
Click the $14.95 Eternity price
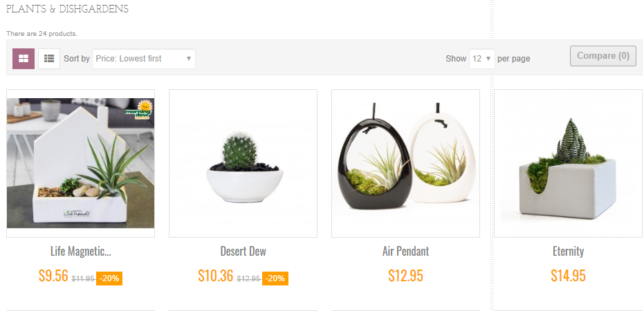click(569, 276)
